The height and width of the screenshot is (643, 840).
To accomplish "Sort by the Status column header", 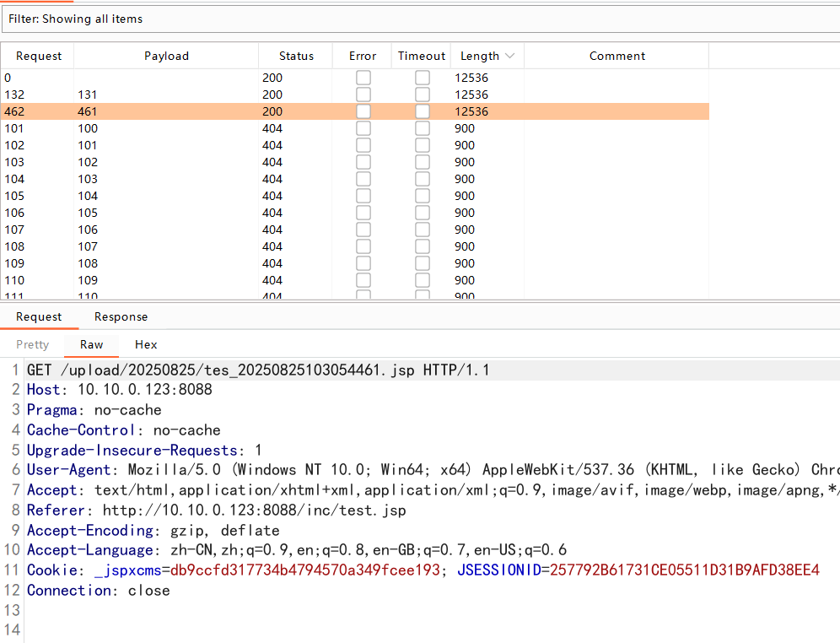I will click(x=296, y=56).
